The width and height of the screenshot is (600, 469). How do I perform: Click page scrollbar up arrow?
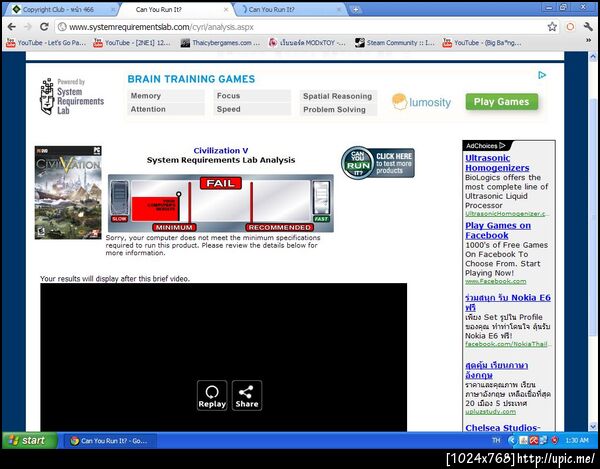point(593,57)
